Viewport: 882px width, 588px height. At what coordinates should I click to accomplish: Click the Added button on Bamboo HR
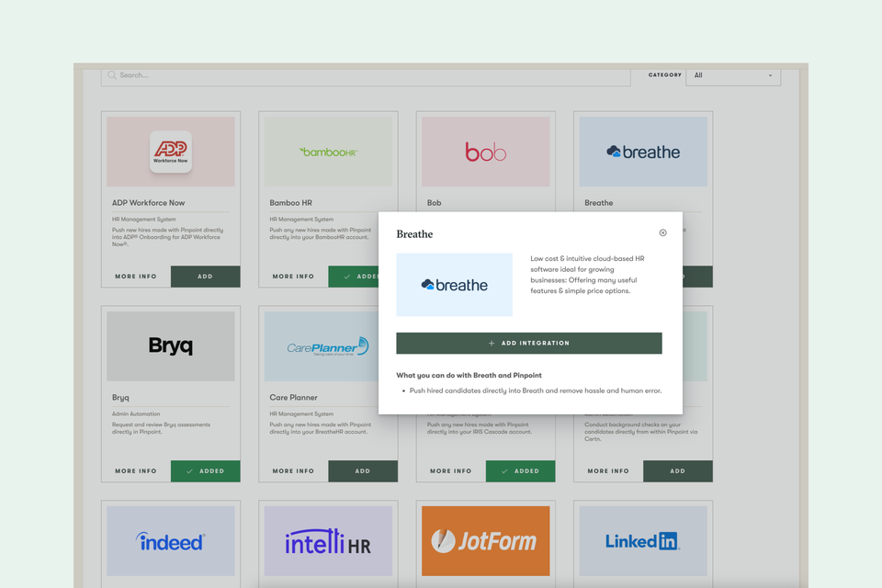tap(353, 277)
